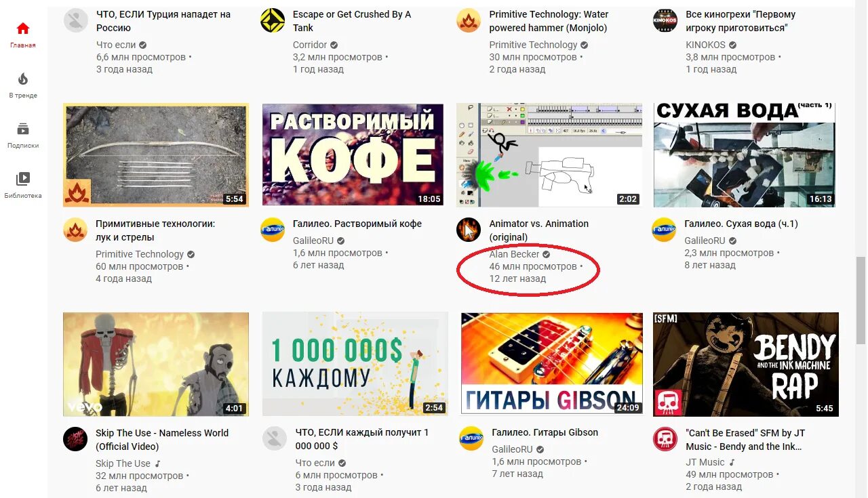Viewport: 868px width, 498px height.
Task: Open the title Галилео. Сухая вода (ч.1)
Action: (x=741, y=224)
